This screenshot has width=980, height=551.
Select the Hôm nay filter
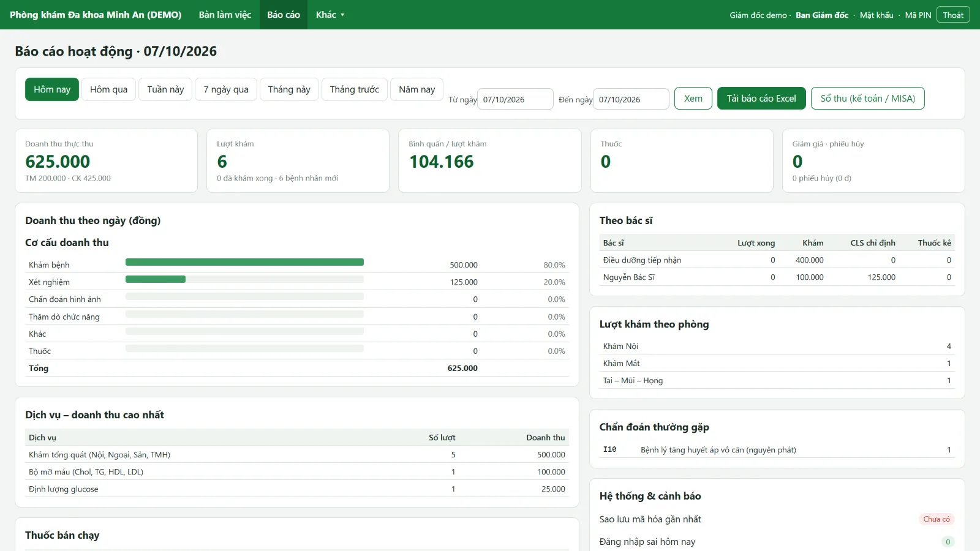click(52, 89)
